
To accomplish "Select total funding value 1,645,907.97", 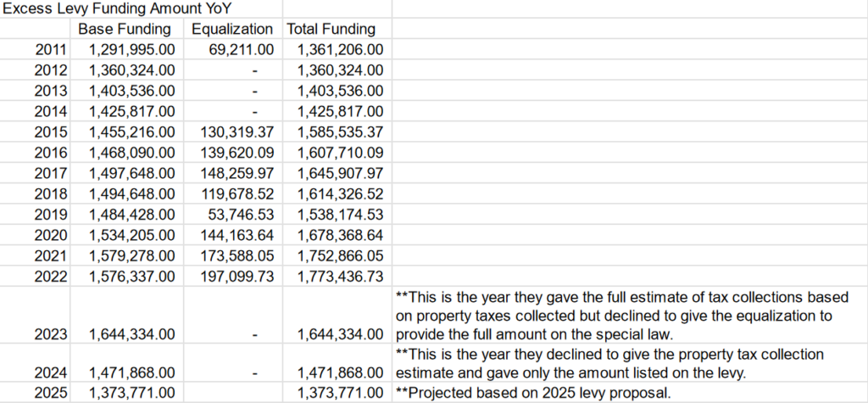I will pyautogui.click(x=341, y=174).
